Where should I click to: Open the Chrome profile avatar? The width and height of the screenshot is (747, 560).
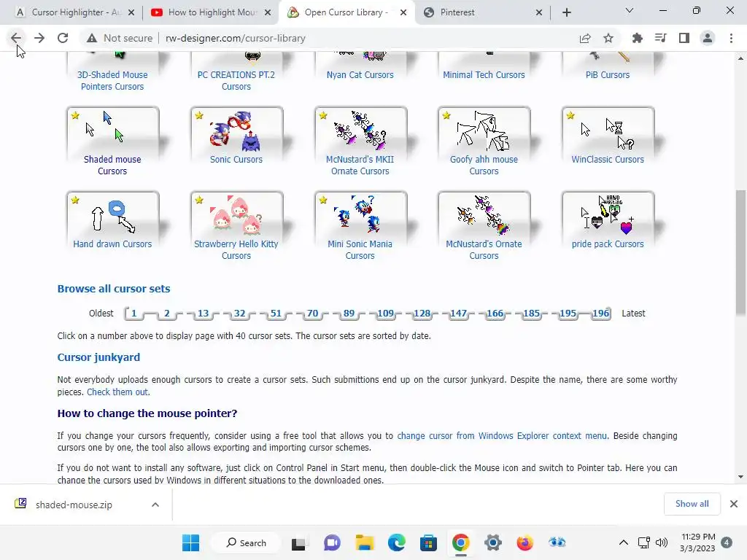click(x=708, y=38)
